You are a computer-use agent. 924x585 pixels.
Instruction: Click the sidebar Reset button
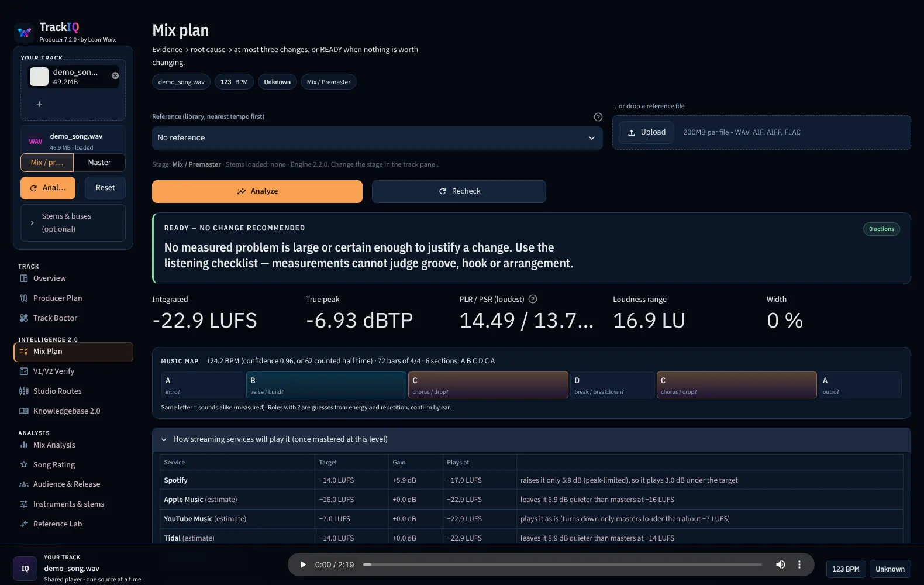pyautogui.click(x=105, y=188)
